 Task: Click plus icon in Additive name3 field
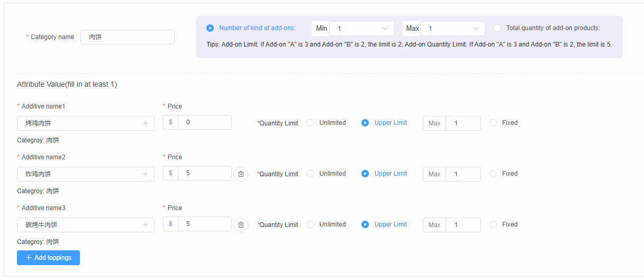pyautogui.click(x=145, y=225)
